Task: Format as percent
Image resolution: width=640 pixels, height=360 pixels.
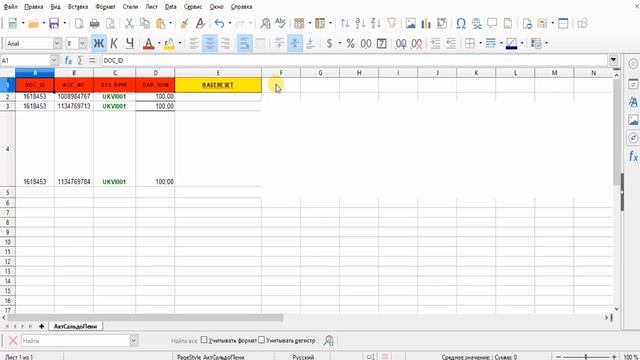Action: pos(350,43)
